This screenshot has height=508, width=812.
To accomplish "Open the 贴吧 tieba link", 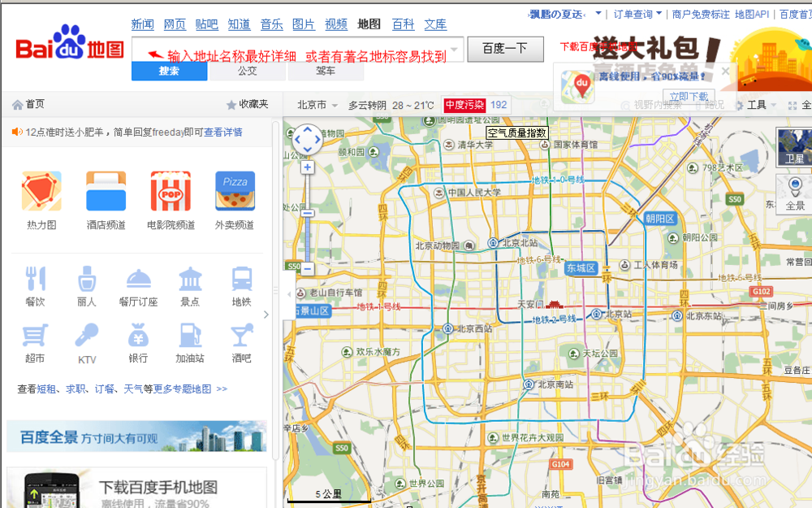I will tap(206, 24).
